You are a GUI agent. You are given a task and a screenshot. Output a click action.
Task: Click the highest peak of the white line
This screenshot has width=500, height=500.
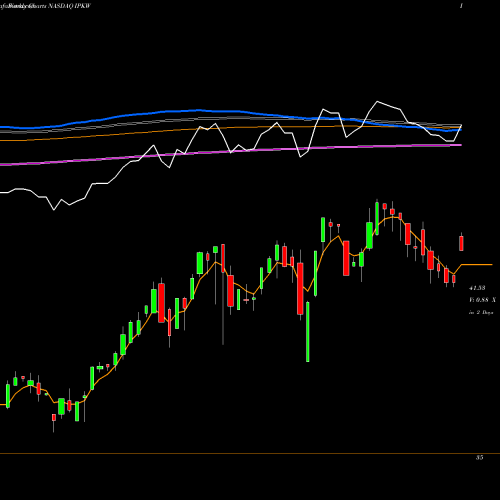click(377, 101)
